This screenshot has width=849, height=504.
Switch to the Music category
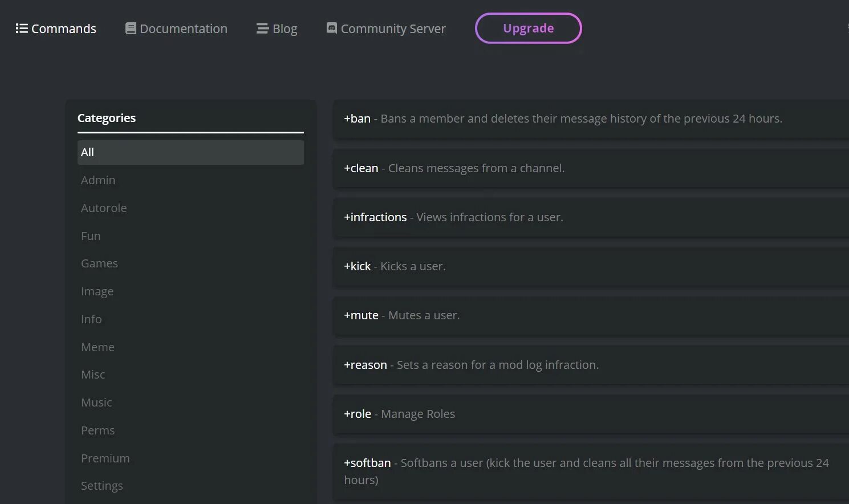[96, 403]
